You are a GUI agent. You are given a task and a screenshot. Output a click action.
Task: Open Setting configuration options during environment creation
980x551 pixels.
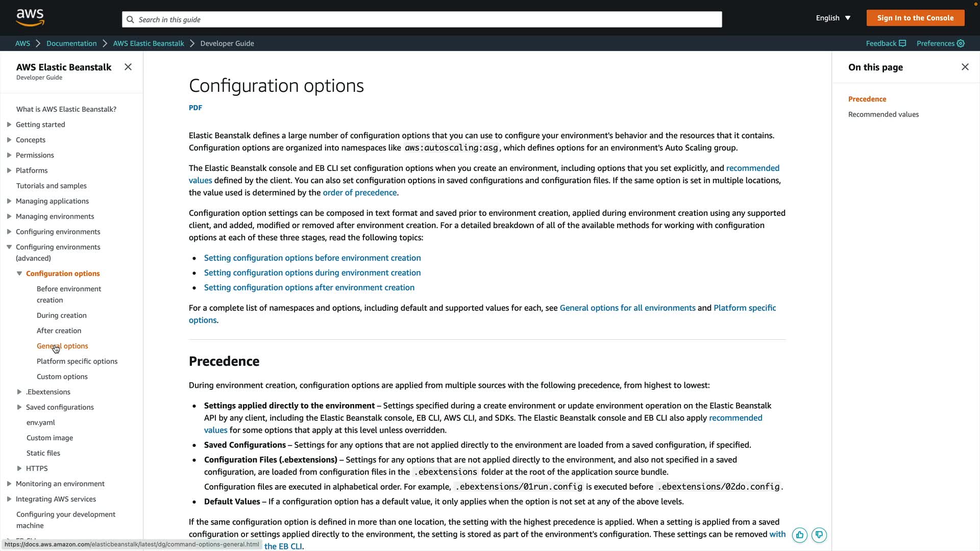[312, 272]
